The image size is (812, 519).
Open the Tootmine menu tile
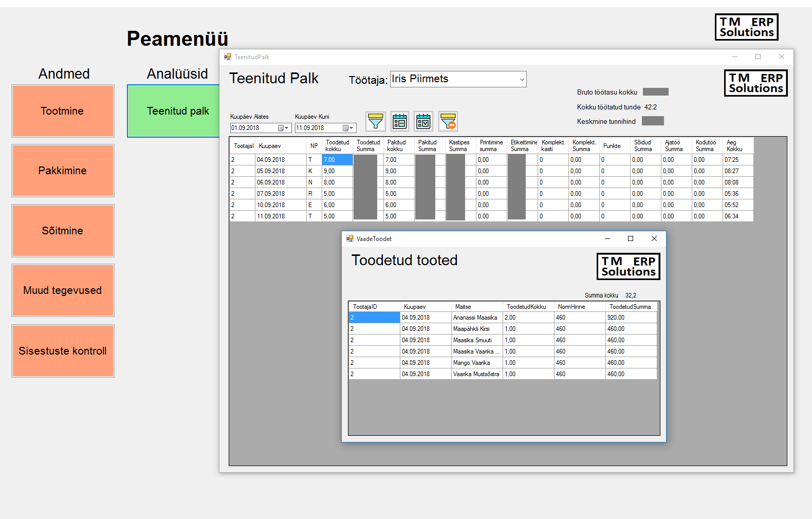63,111
